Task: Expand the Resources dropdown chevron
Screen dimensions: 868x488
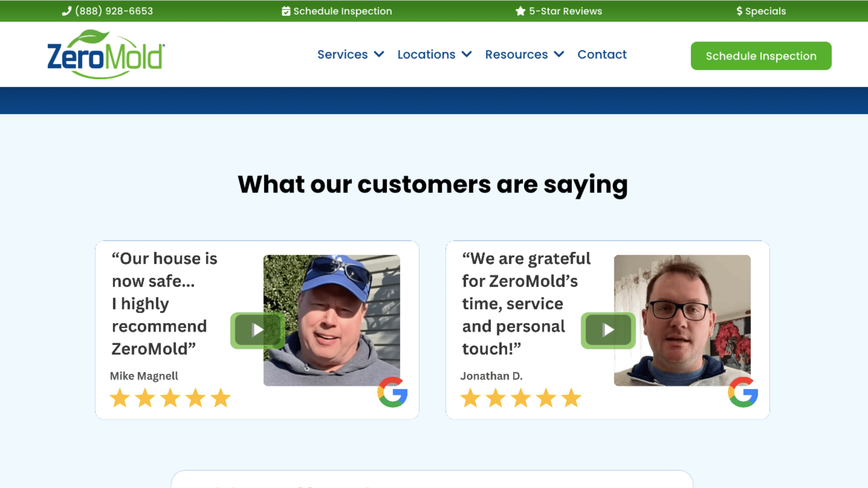Action: [559, 54]
